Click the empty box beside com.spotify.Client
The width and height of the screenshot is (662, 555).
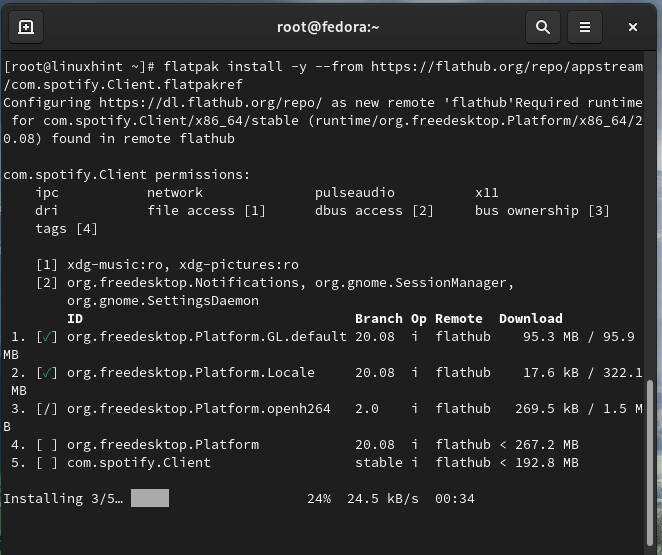click(x=47, y=463)
